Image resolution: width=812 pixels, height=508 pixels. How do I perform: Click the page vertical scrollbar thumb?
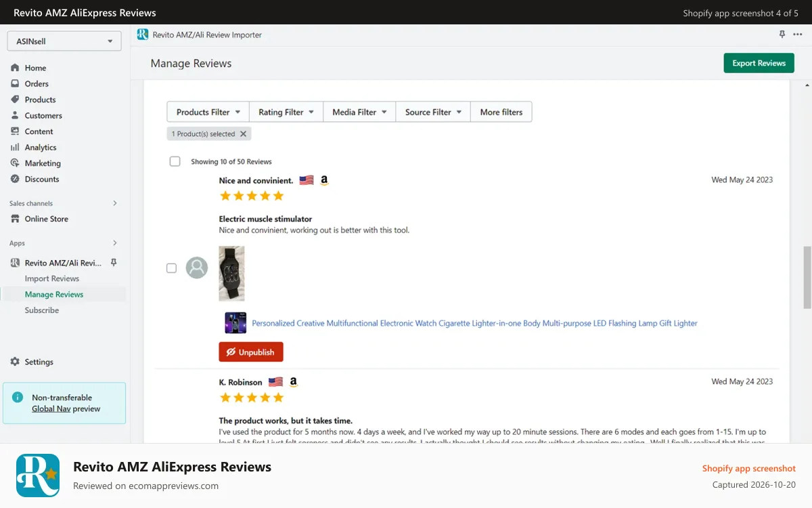[x=807, y=278]
